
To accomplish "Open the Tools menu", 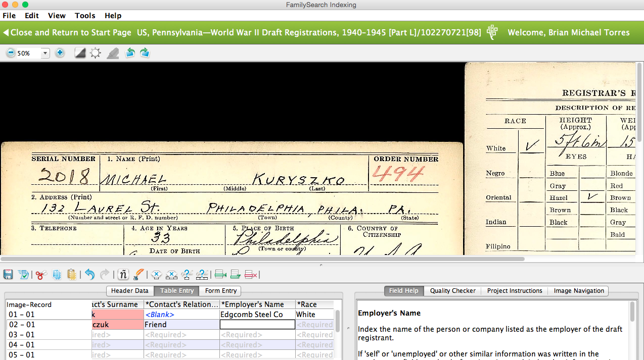I will pos(85,16).
